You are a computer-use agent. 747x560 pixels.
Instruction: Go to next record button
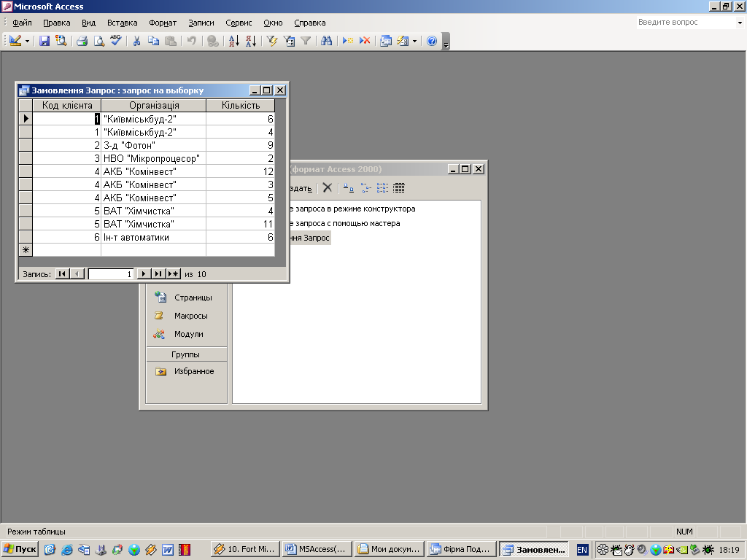144,274
